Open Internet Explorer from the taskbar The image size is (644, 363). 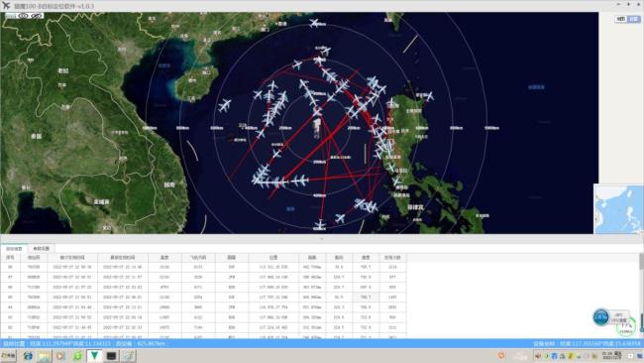(28, 356)
